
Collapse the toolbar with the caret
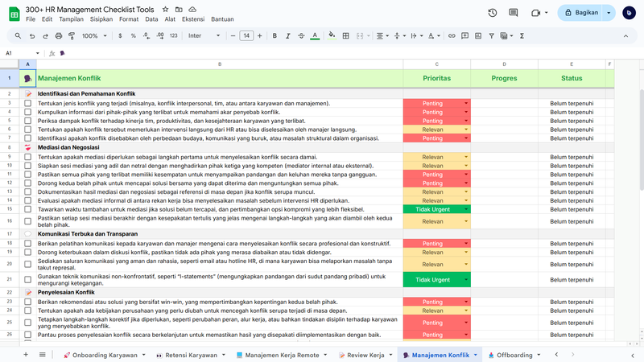[x=625, y=36]
